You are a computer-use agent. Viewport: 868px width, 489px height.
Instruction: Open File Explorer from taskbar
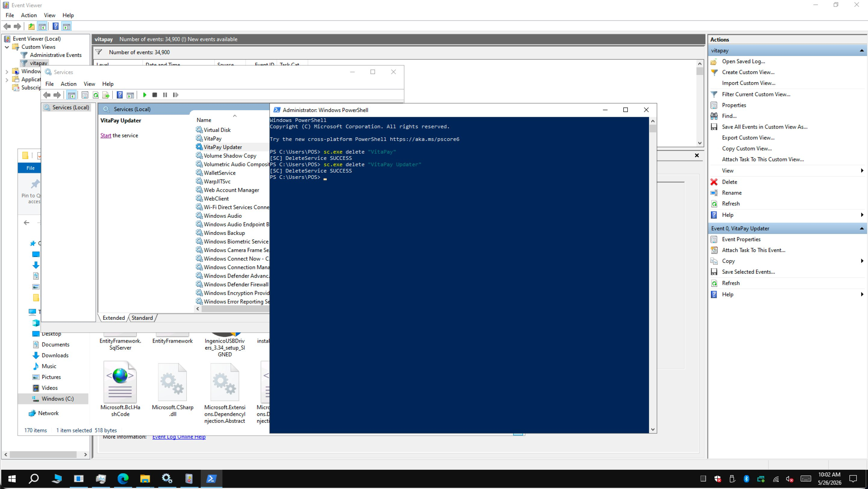click(x=145, y=478)
